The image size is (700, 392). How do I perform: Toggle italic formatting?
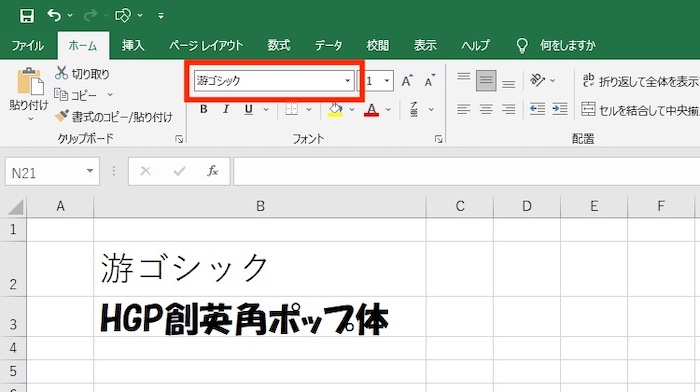click(226, 109)
